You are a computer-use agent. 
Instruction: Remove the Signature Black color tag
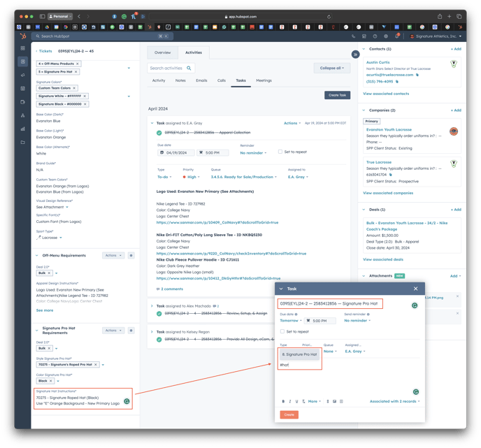[x=85, y=104]
